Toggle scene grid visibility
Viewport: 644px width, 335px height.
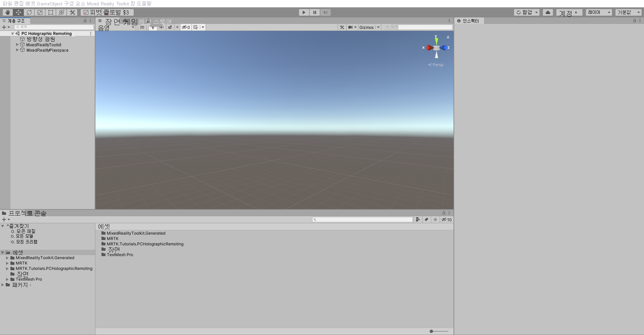pos(196,28)
